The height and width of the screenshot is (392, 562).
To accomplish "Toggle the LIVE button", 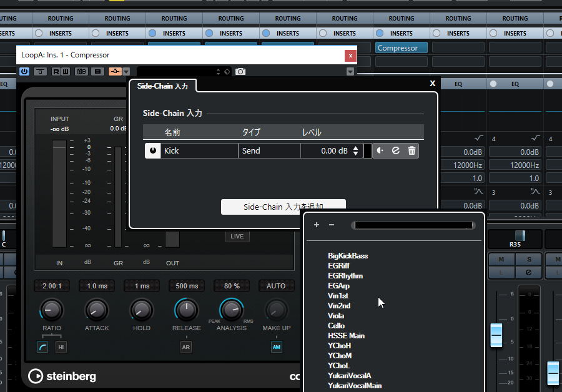I will pyautogui.click(x=237, y=237).
